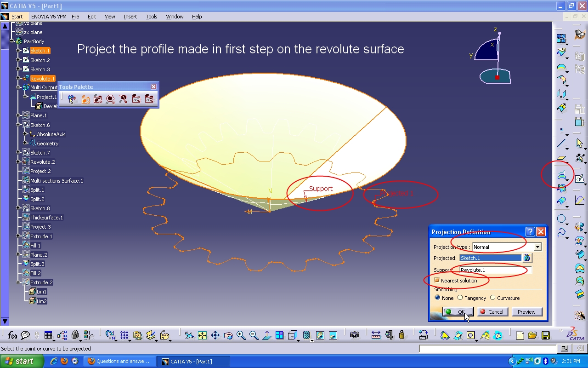Select the Pan view tool
588x368 pixels.
click(215, 336)
